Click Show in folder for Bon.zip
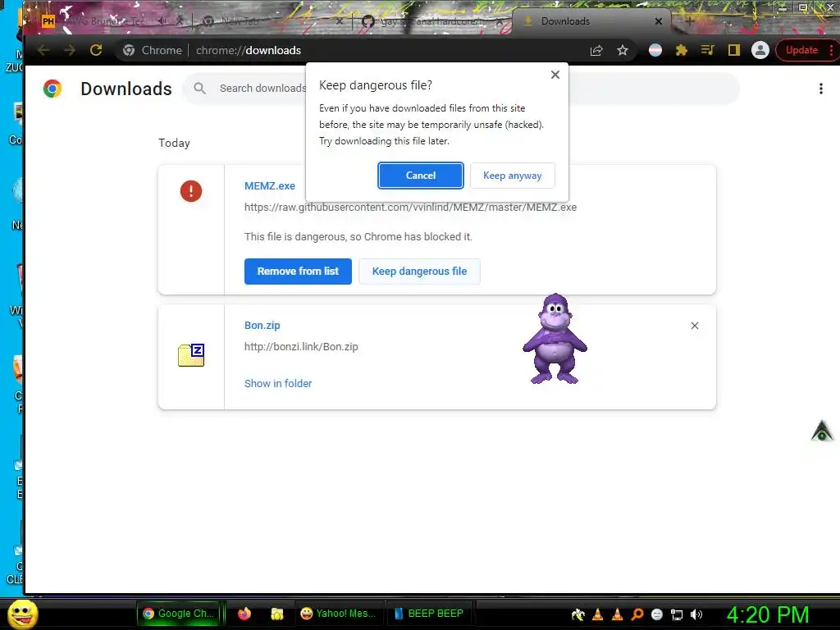Image resolution: width=840 pixels, height=630 pixels. pyautogui.click(x=278, y=384)
